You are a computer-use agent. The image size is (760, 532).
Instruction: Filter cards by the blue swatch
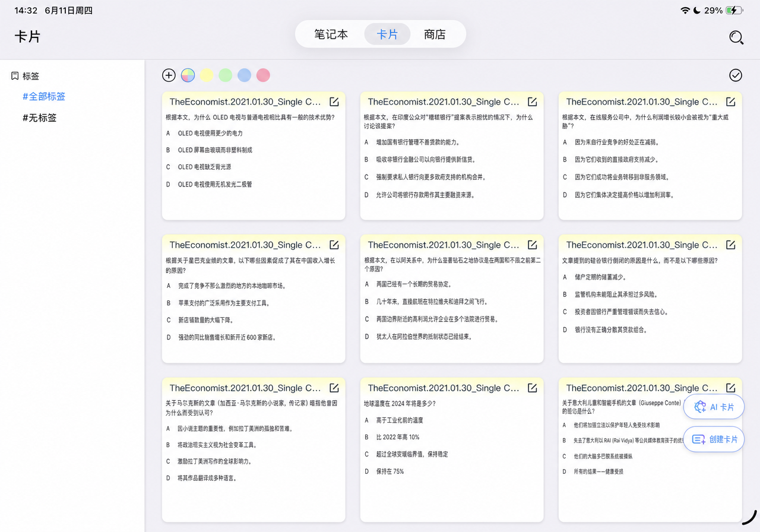244,75
